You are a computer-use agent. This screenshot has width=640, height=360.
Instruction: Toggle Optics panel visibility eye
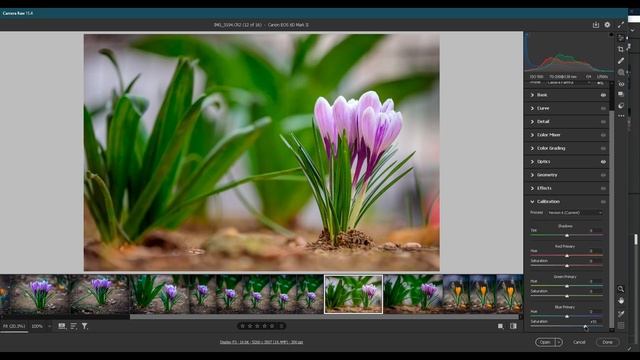coord(603,162)
